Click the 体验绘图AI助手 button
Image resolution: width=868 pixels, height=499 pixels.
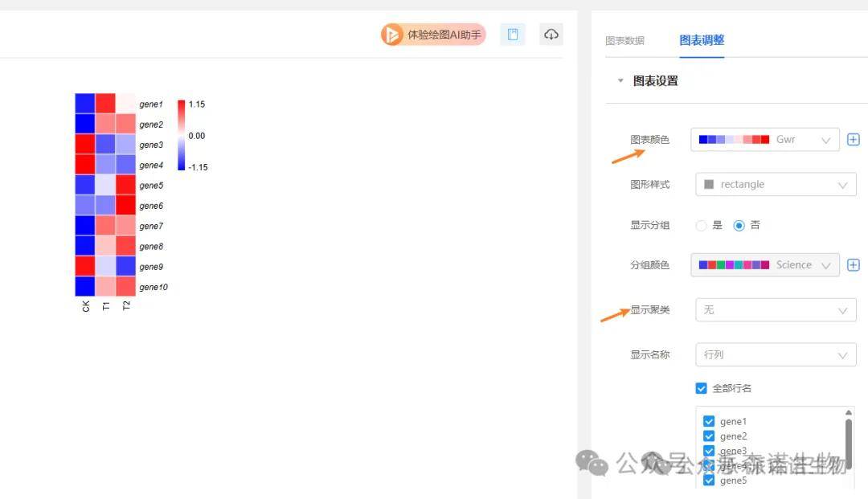tap(443, 35)
